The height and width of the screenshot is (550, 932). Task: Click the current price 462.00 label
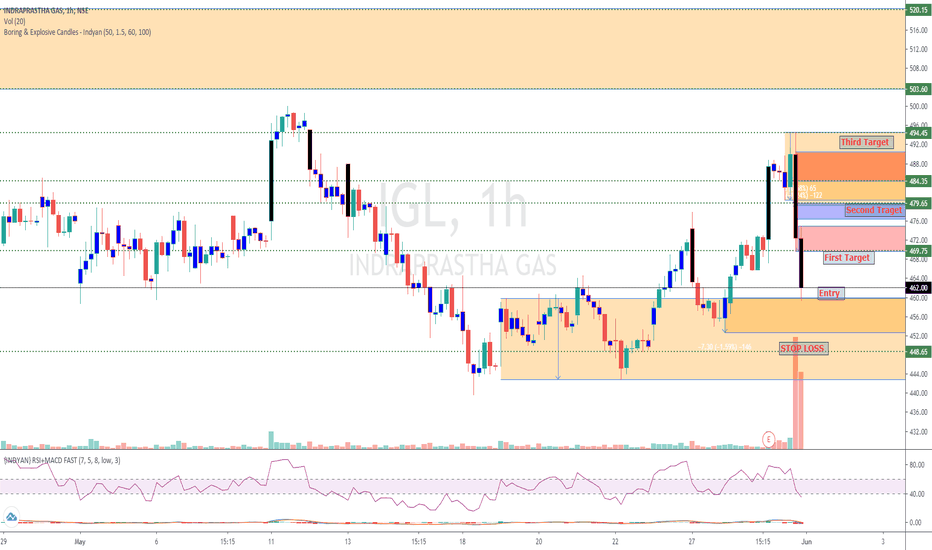pyautogui.click(x=918, y=288)
